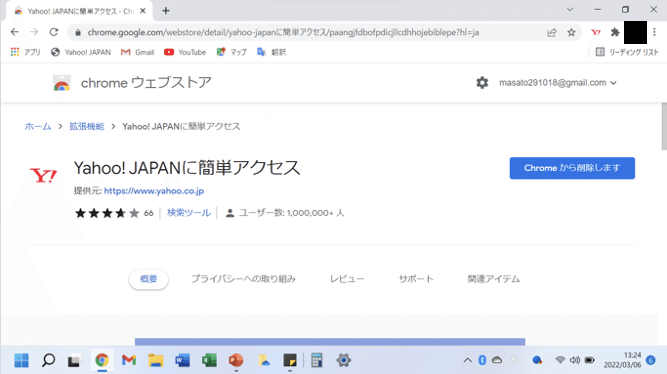Open the tab search chevron
Image resolution: width=667 pixels, height=374 pixels.
click(x=570, y=9)
